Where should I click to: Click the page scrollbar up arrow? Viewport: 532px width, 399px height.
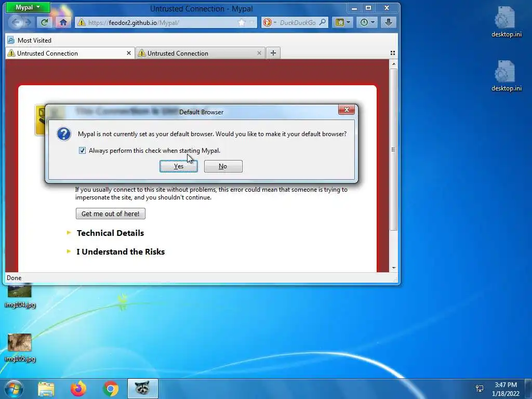point(394,64)
